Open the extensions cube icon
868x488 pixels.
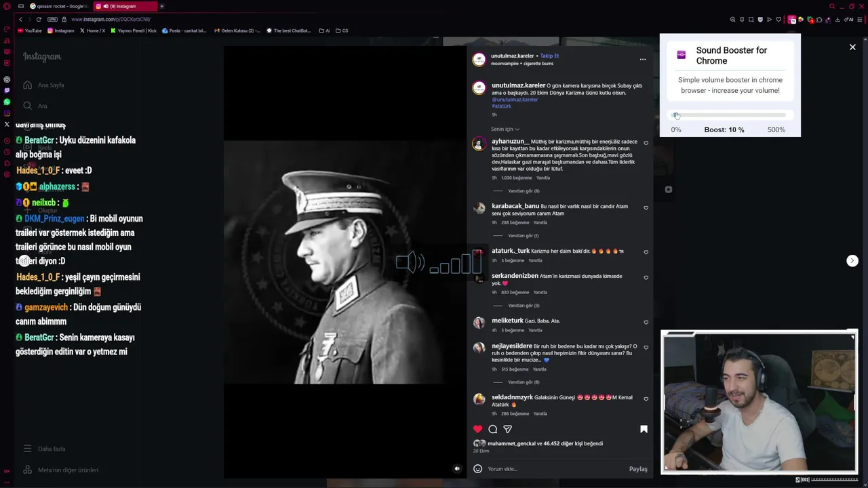pos(819,20)
